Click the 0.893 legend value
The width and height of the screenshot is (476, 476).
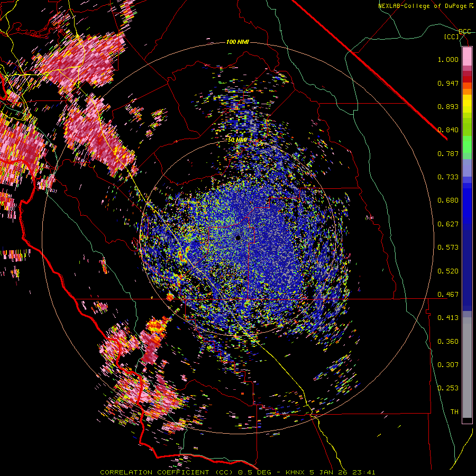click(x=448, y=106)
